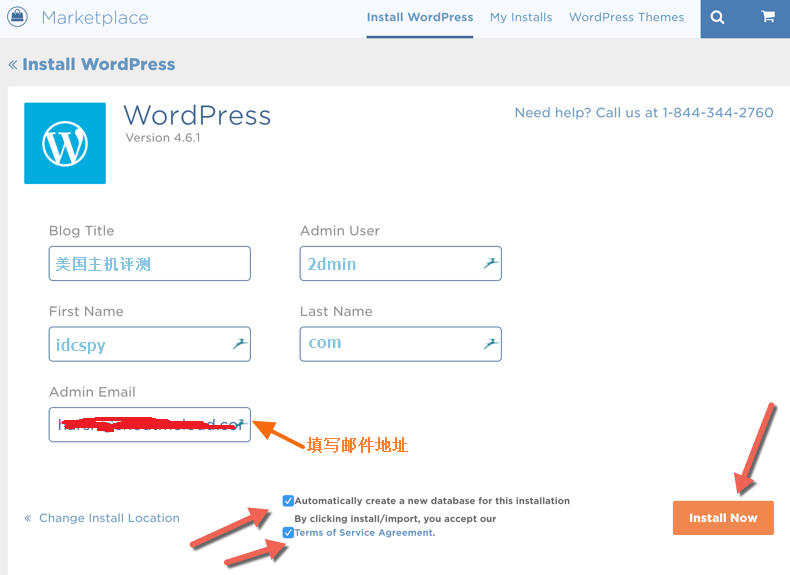Click autofill icon in Last Name field
This screenshot has height=575, width=790.
[x=490, y=343]
